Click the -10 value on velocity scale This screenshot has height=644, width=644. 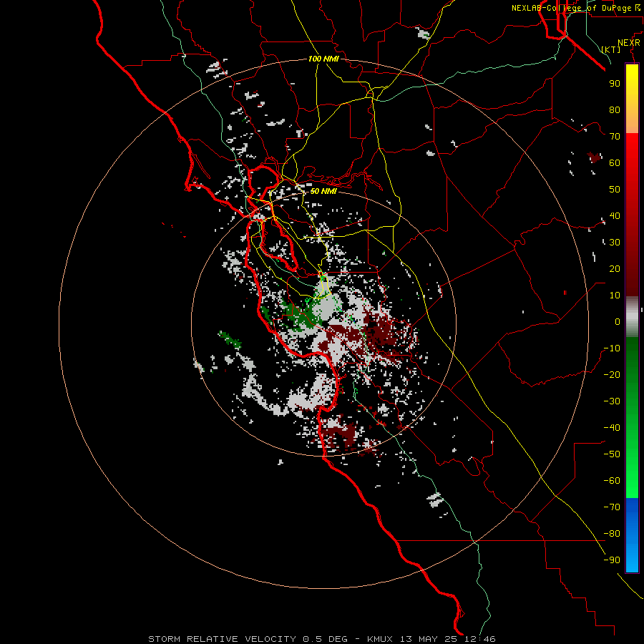612,348
